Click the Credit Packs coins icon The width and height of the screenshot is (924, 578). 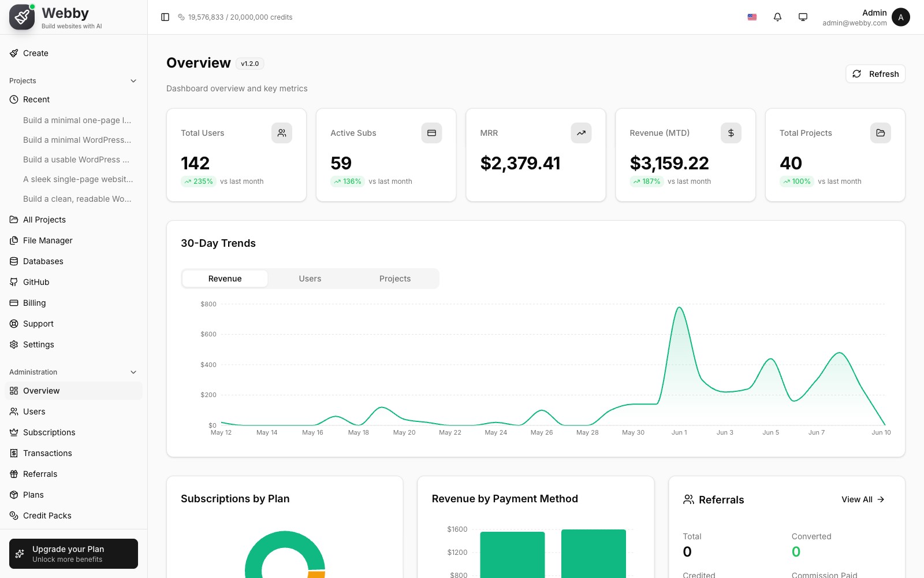14,516
